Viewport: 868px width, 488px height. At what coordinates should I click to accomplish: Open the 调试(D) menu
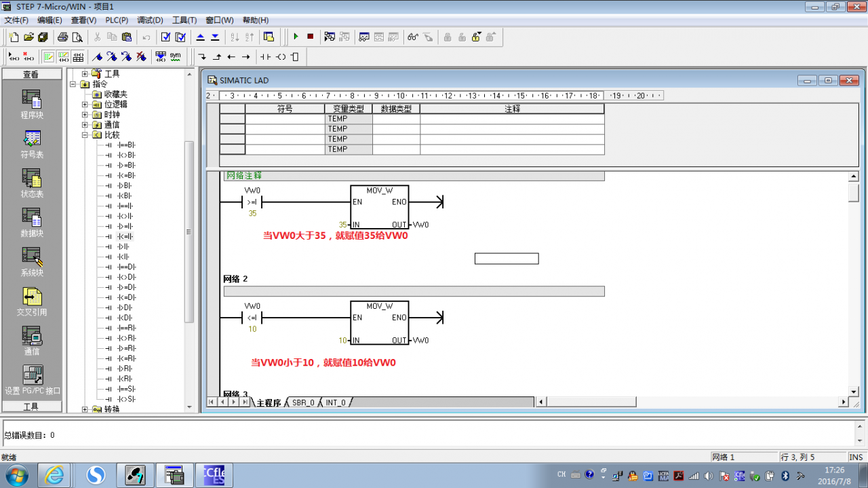click(x=151, y=20)
